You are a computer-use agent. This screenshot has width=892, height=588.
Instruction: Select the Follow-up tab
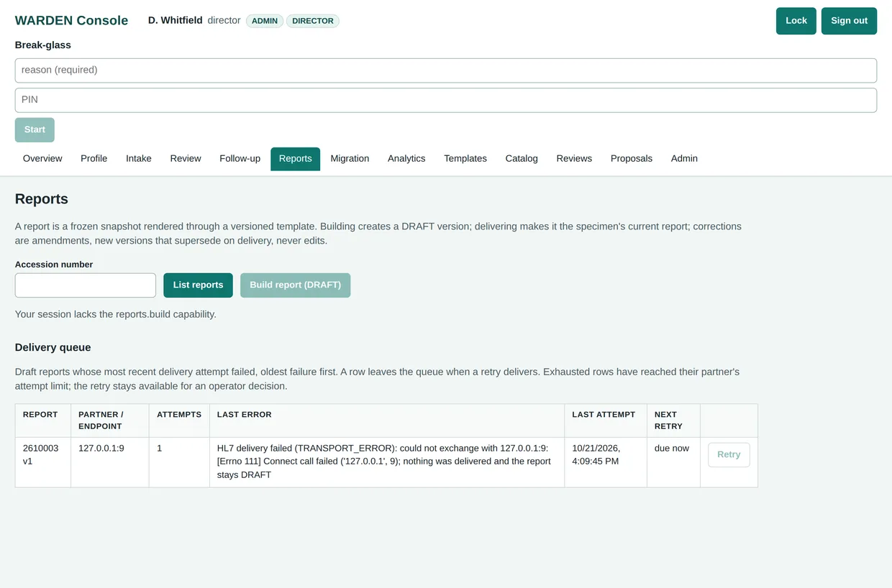(240, 159)
